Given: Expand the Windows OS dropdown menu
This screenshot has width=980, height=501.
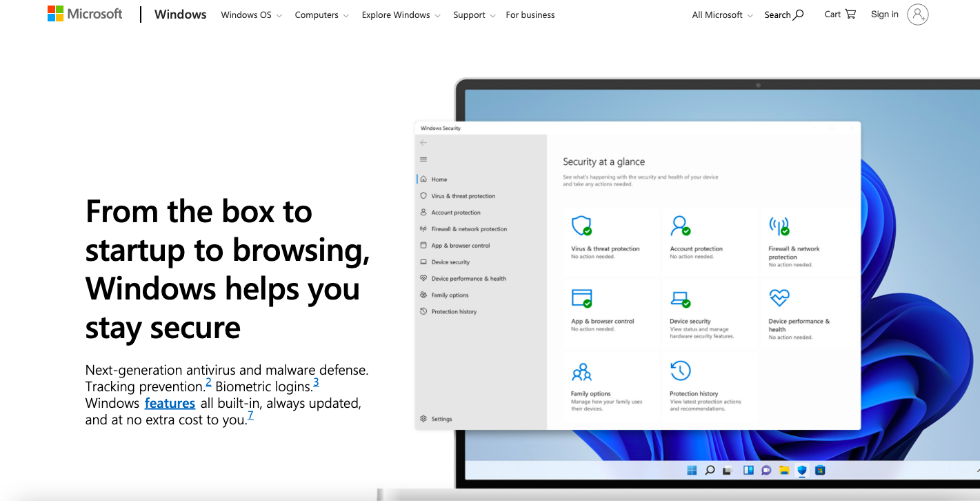Looking at the screenshot, I should (x=251, y=14).
